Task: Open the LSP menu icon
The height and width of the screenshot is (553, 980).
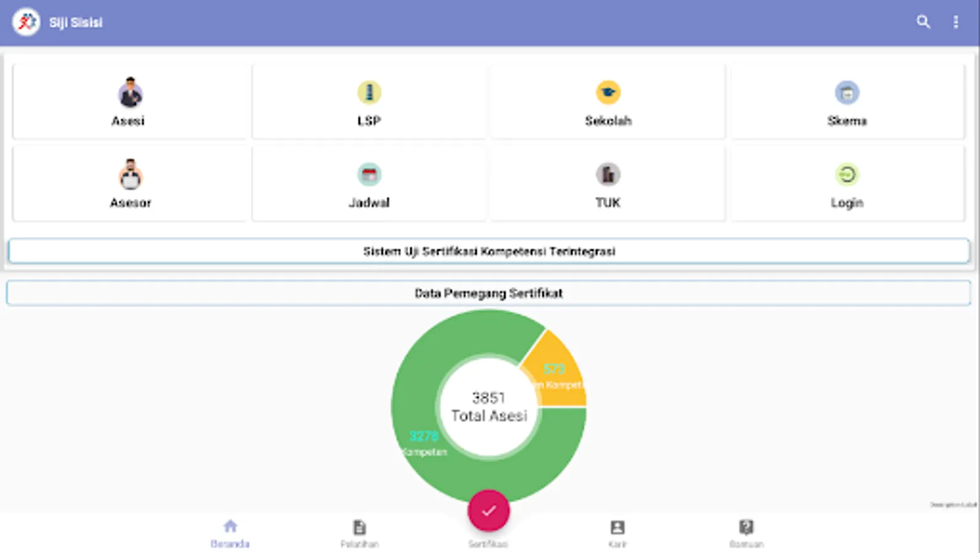Action: [x=369, y=92]
